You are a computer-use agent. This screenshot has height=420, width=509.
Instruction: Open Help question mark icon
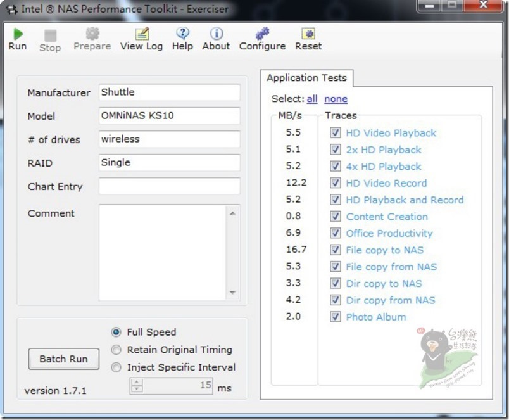pyautogui.click(x=183, y=34)
